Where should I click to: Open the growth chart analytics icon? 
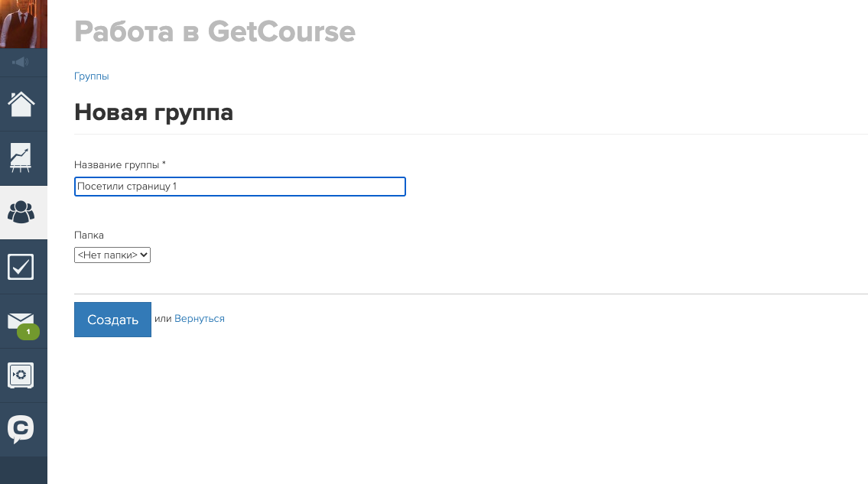click(x=21, y=157)
